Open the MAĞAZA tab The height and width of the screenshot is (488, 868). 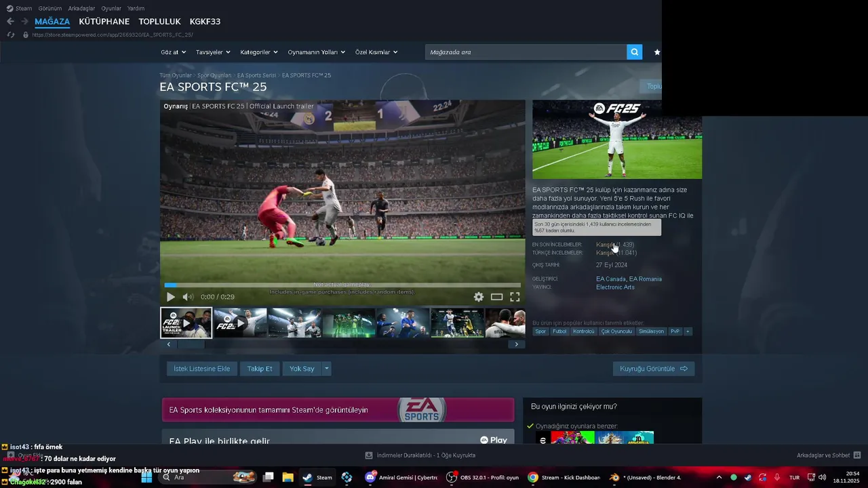[x=52, y=22]
